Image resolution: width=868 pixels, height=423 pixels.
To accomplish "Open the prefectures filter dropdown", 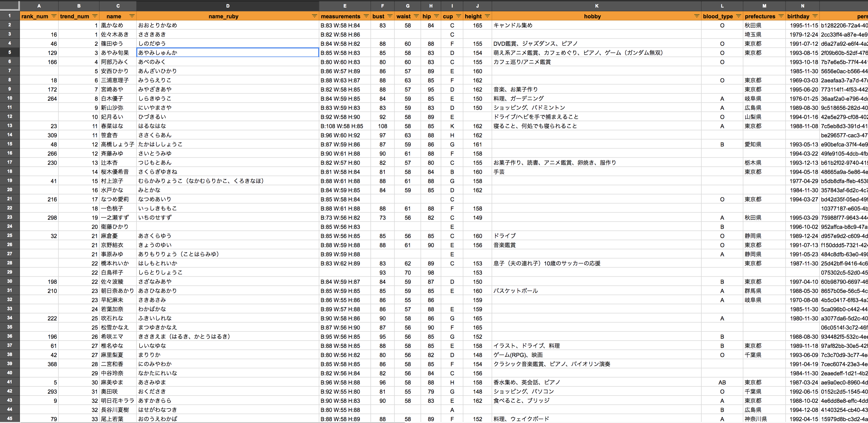I will 782,16.
